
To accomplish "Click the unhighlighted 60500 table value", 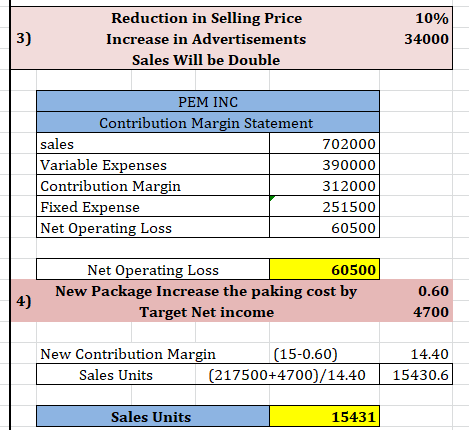I will [324, 228].
